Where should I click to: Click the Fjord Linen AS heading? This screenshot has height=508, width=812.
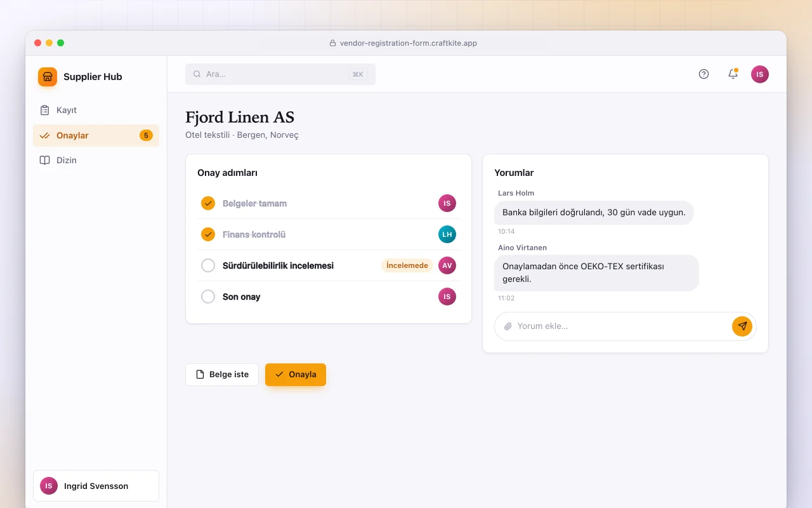(x=240, y=117)
